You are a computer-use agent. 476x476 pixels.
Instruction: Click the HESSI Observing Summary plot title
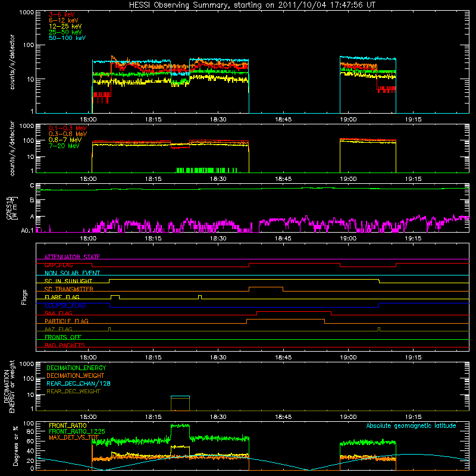252,5
